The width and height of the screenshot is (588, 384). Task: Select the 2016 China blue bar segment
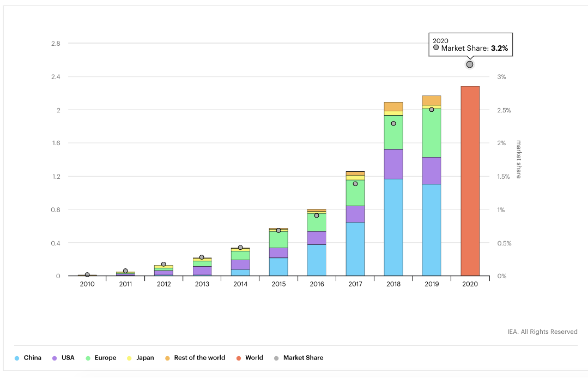coord(317,260)
